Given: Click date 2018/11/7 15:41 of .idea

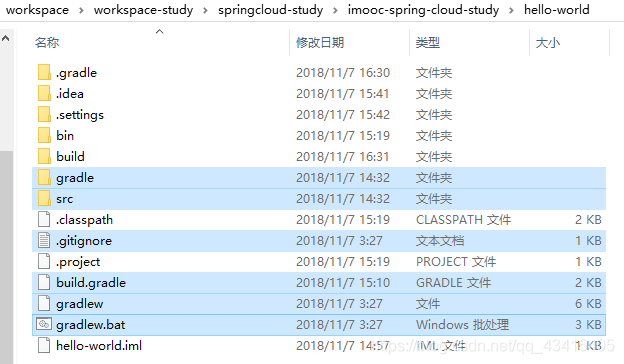Looking at the screenshot, I should tap(343, 94).
